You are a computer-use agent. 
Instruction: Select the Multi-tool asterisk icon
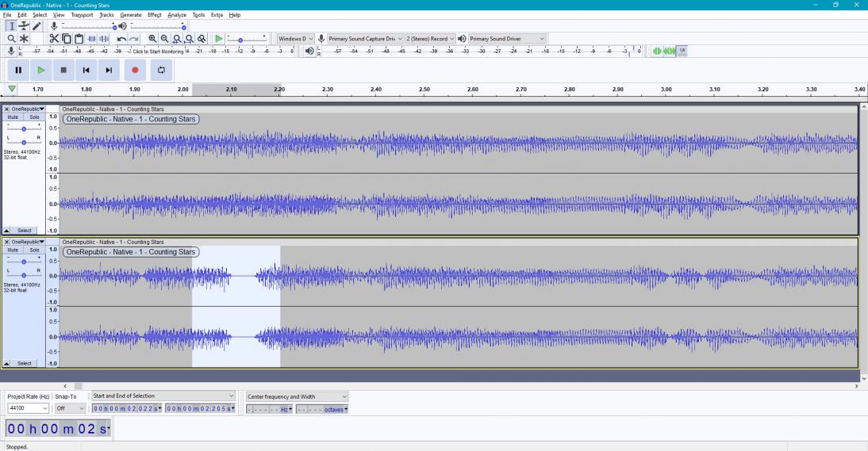click(25, 38)
